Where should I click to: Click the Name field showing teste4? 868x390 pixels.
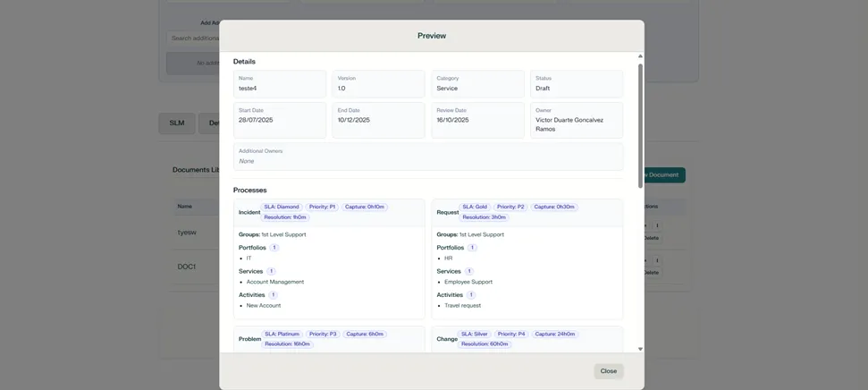pos(280,84)
